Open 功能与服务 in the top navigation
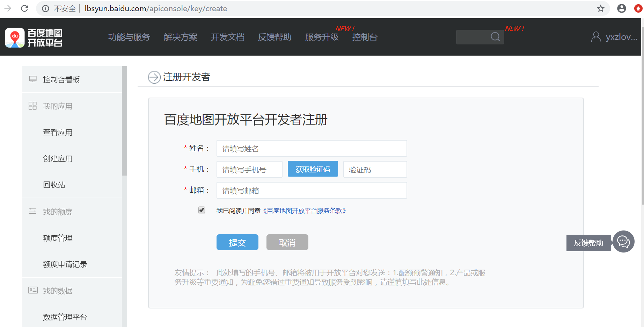644x327 pixels. [129, 37]
